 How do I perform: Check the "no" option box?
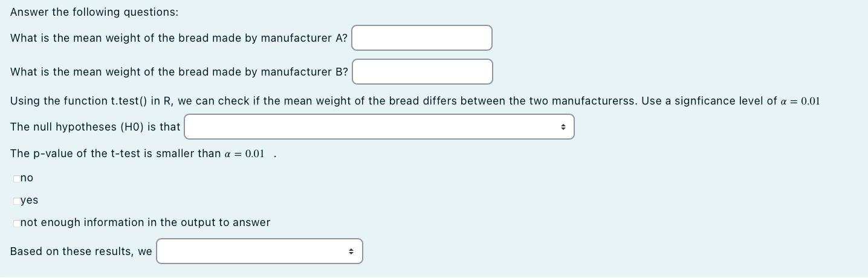click(16, 178)
